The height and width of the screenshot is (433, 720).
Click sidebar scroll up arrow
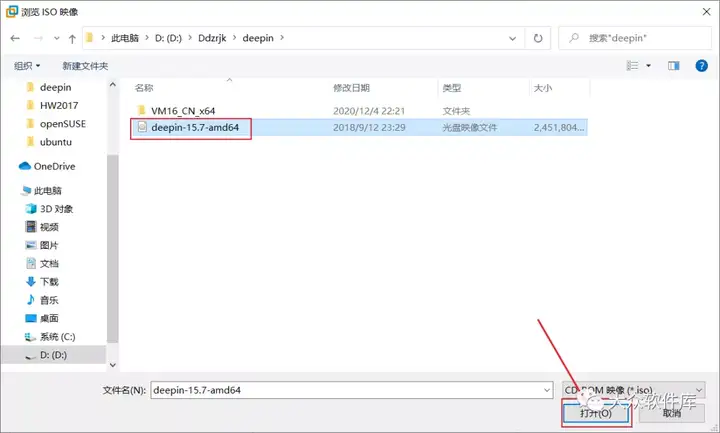point(112,85)
